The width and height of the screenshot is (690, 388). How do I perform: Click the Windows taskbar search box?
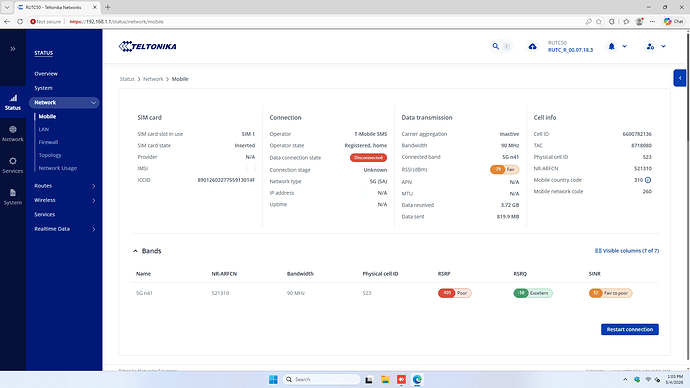(321, 379)
